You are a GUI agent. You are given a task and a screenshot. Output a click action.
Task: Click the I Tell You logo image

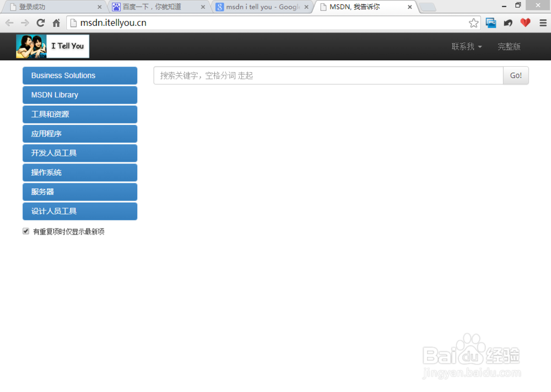click(52, 46)
